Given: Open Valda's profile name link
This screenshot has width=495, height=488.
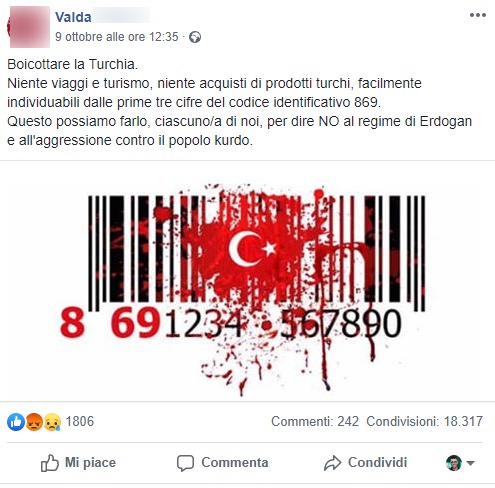Looking at the screenshot, I should coord(73,17).
